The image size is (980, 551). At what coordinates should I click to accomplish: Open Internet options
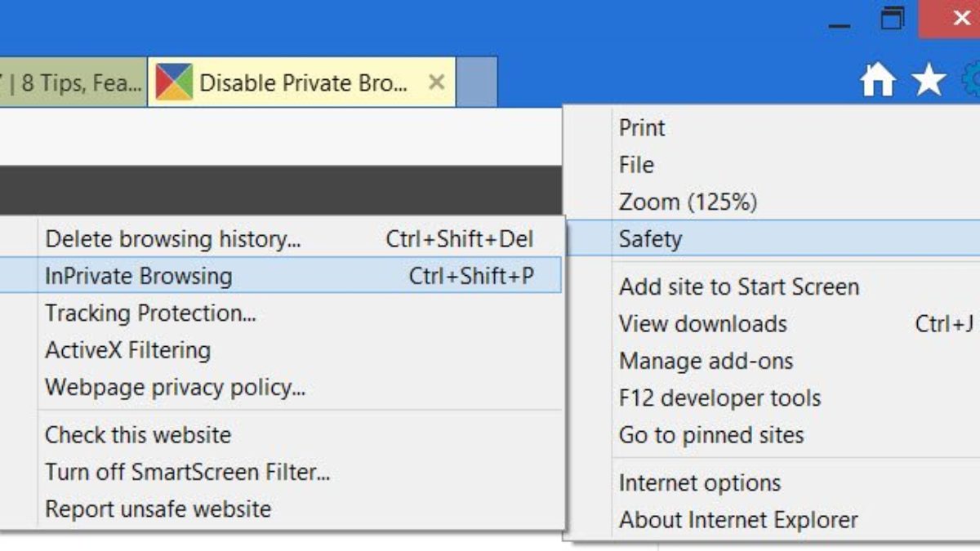click(700, 482)
